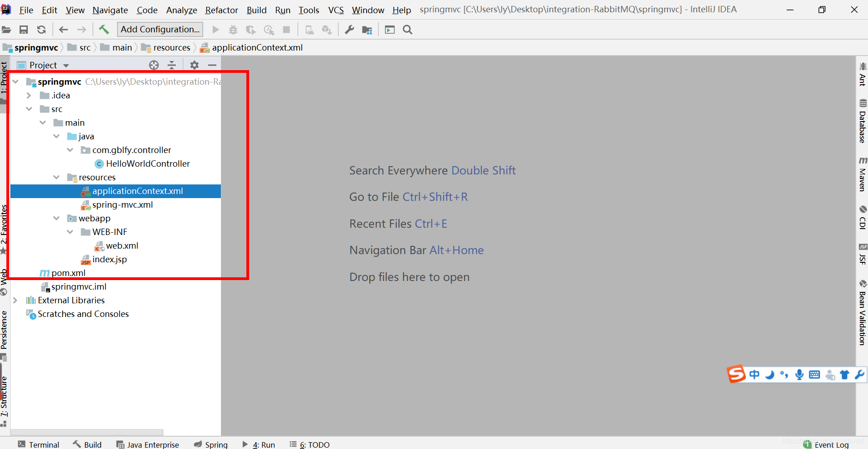The image size is (868, 449).
Task: Click the Save All toolbar icon
Action: [24, 30]
